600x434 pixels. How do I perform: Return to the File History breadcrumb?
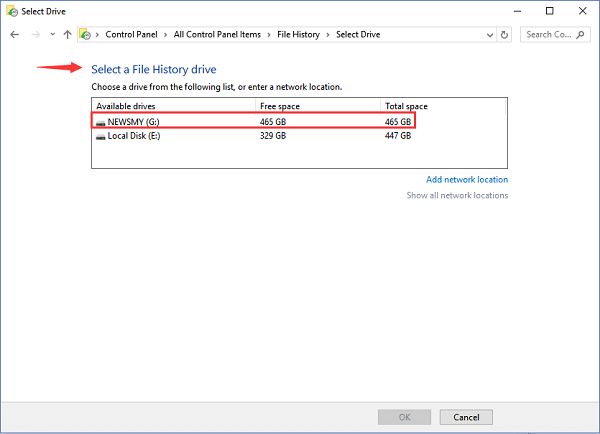click(x=298, y=34)
